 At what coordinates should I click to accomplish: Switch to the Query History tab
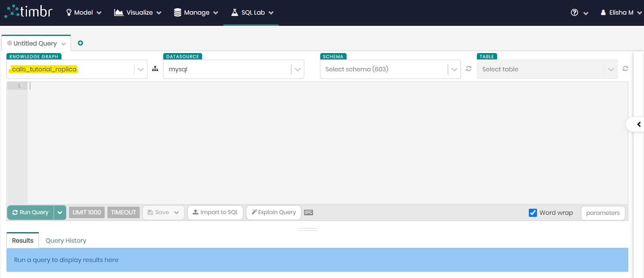click(66, 241)
